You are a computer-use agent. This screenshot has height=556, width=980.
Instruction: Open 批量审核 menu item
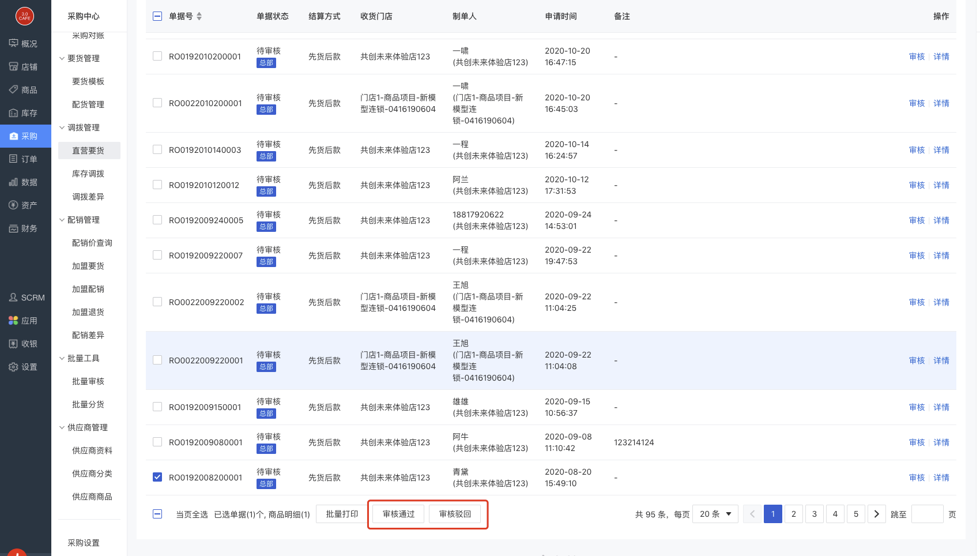88,381
